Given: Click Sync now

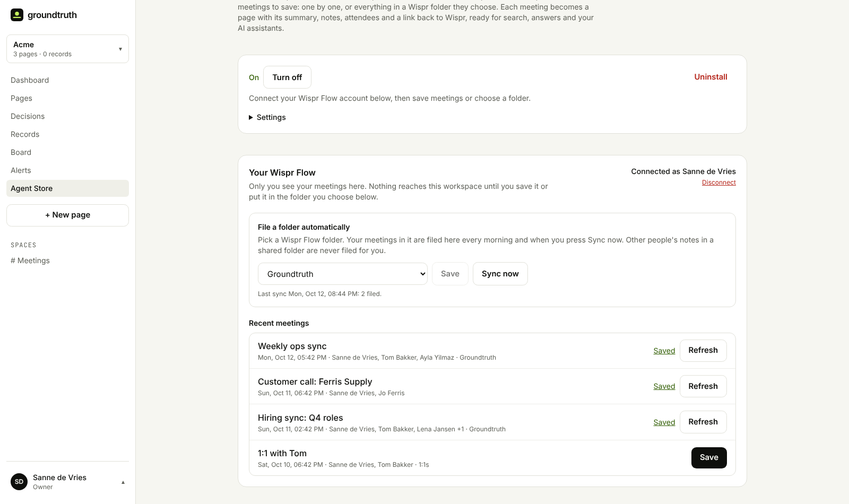Looking at the screenshot, I should (500, 274).
